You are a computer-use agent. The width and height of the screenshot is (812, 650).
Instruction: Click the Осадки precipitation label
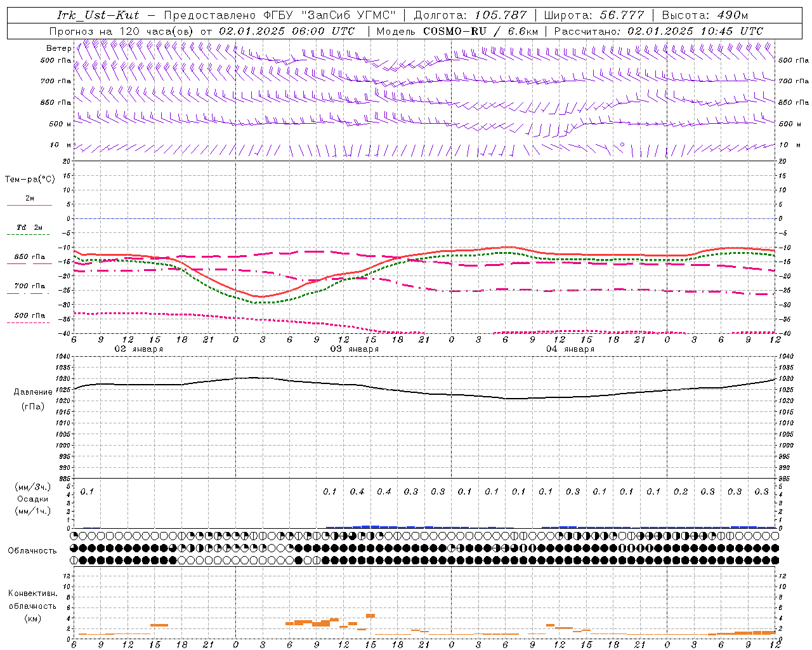tap(33, 499)
